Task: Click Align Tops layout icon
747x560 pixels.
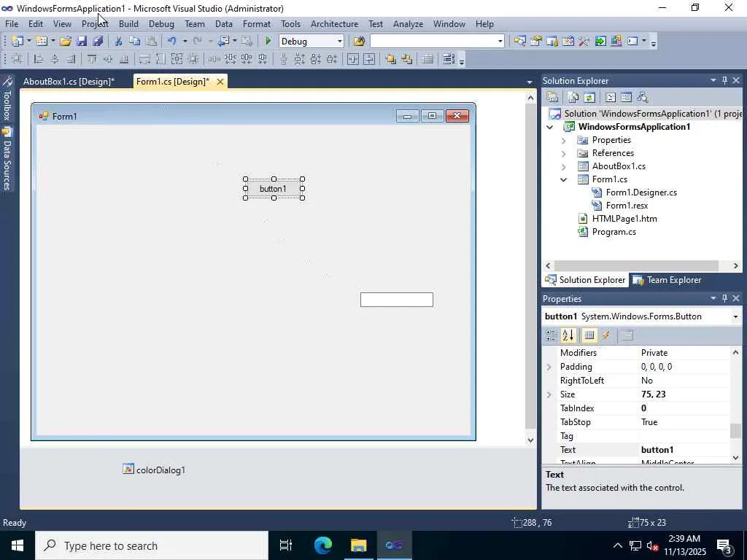Action: coord(91,59)
